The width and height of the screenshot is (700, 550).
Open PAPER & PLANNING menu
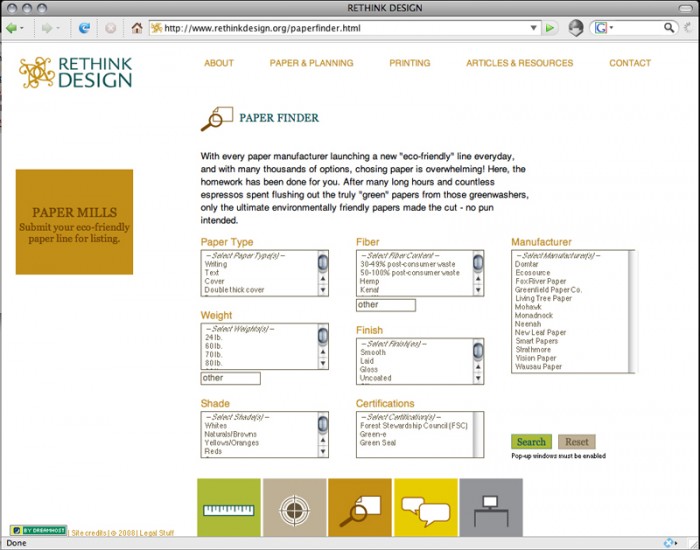click(311, 63)
